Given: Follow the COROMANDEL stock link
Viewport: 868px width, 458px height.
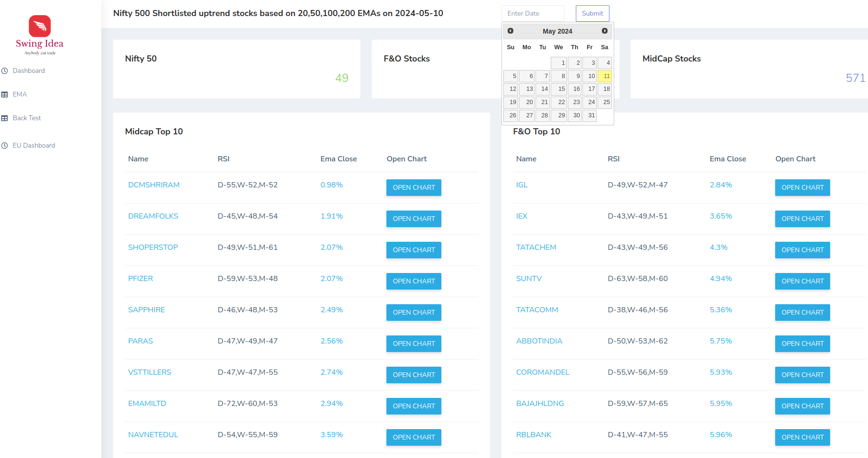Looking at the screenshot, I should click(x=543, y=372).
